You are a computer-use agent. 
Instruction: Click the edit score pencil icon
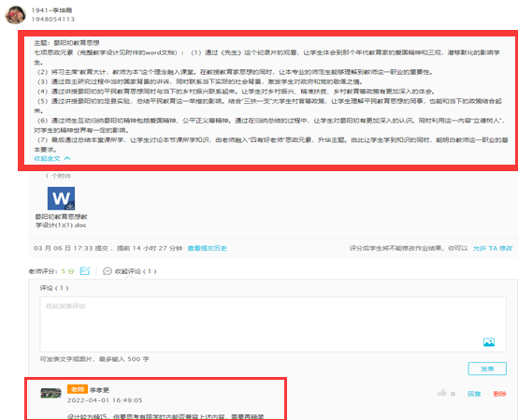click(x=85, y=271)
